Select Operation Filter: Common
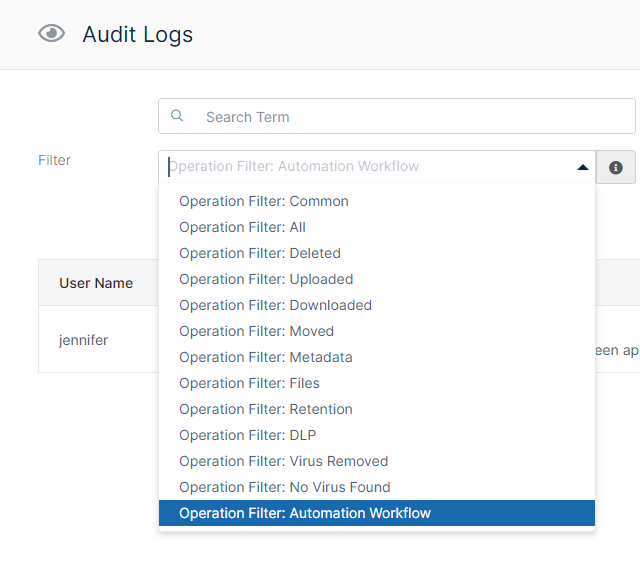640x563 pixels. point(264,201)
